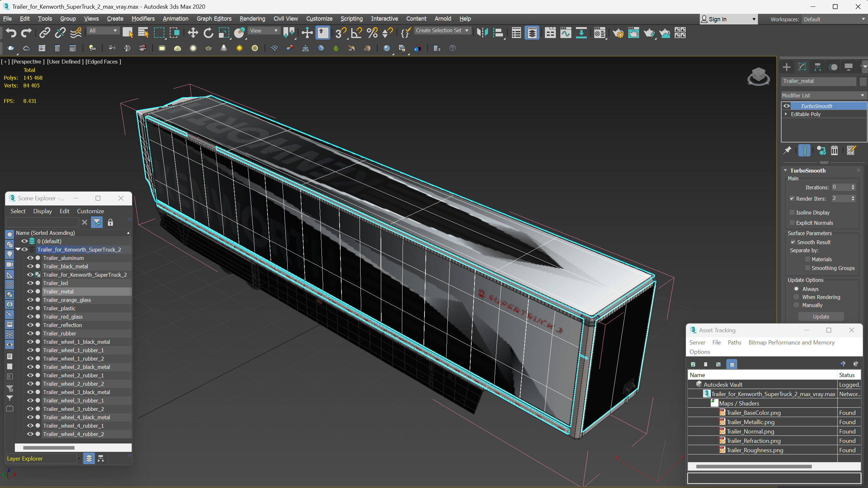Enable Isoline Display checkbox
The height and width of the screenshot is (488, 868).
(792, 212)
